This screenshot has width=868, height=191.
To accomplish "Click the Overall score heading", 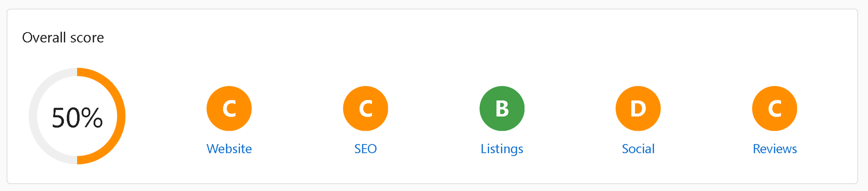I will (x=63, y=38).
